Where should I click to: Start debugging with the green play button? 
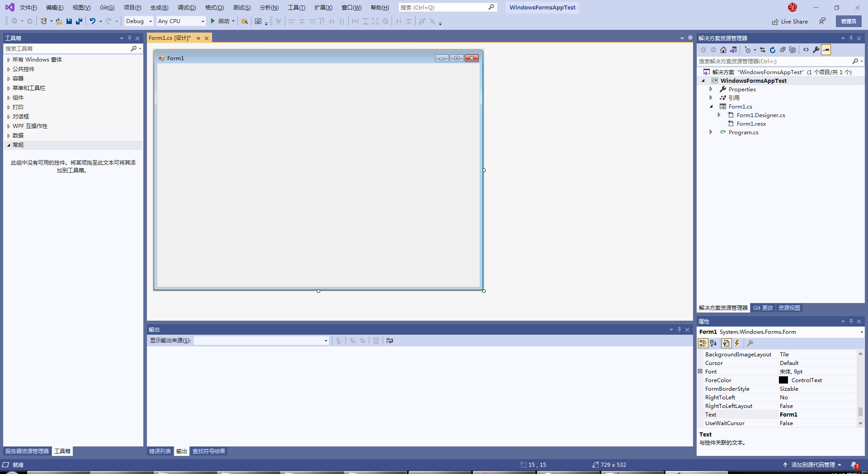coord(212,21)
